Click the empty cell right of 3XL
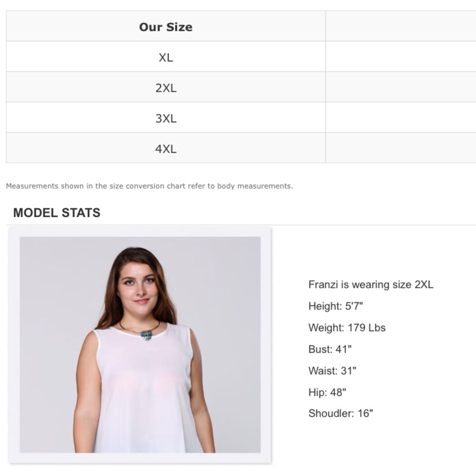 [x=400, y=119]
